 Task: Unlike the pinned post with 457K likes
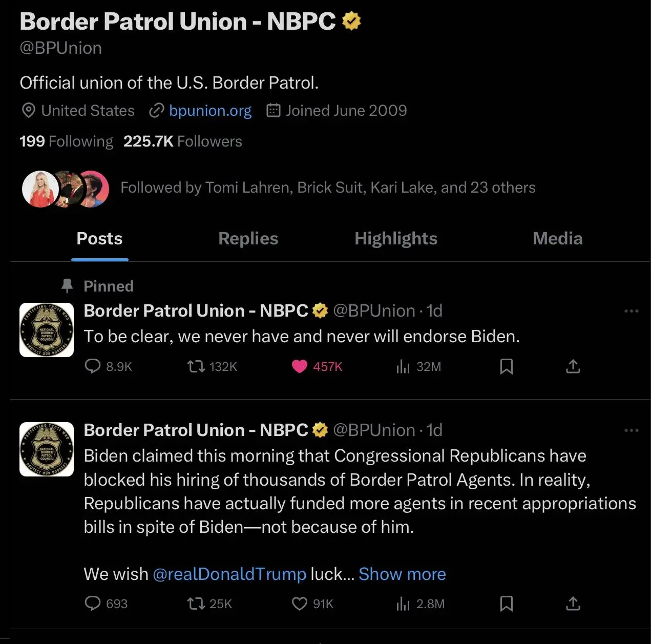[300, 366]
